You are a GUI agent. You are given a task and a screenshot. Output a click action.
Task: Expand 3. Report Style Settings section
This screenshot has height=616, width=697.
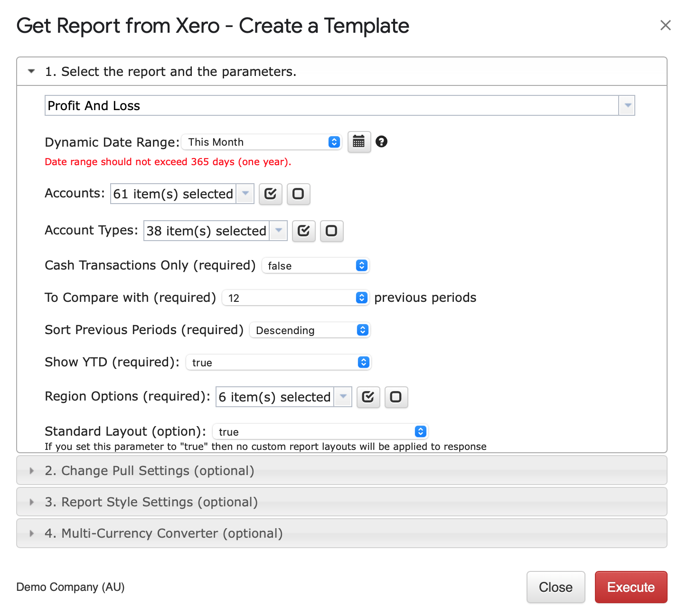[x=342, y=502]
